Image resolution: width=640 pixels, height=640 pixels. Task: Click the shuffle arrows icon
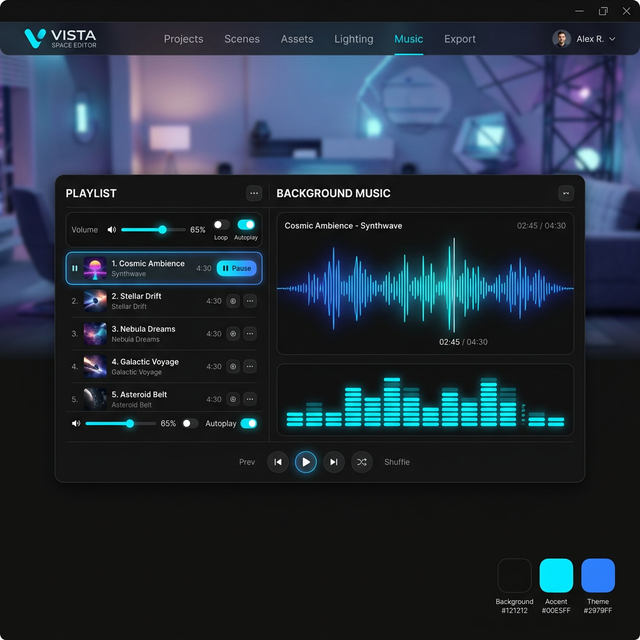tap(362, 462)
